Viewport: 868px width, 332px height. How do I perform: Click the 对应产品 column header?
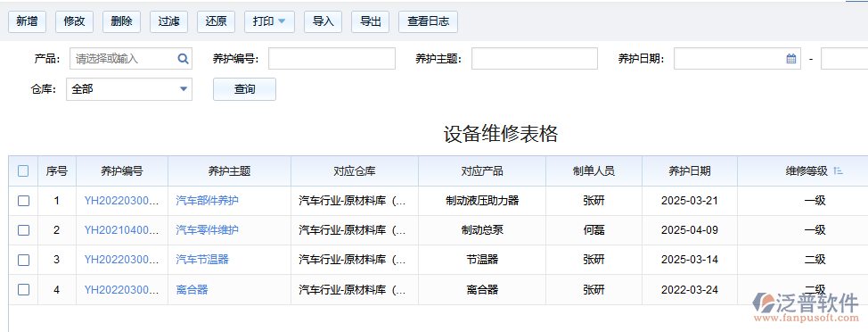[x=482, y=171]
